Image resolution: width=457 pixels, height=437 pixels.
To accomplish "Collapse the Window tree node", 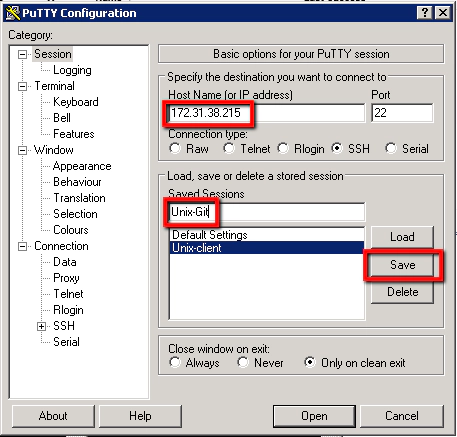I will point(22,150).
